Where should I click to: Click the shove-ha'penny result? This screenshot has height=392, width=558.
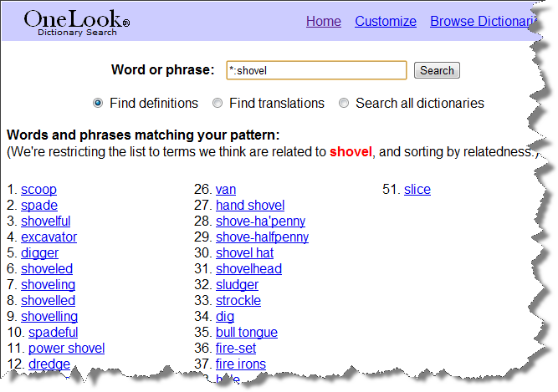coord(260,221)
